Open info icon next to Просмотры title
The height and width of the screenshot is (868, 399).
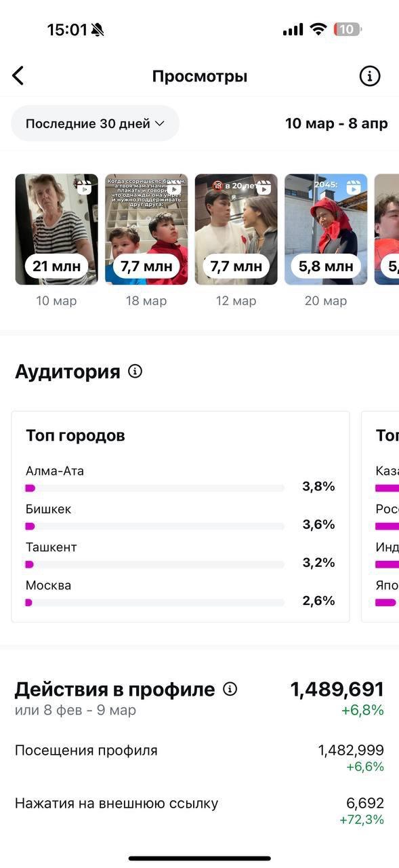[369, 76]
